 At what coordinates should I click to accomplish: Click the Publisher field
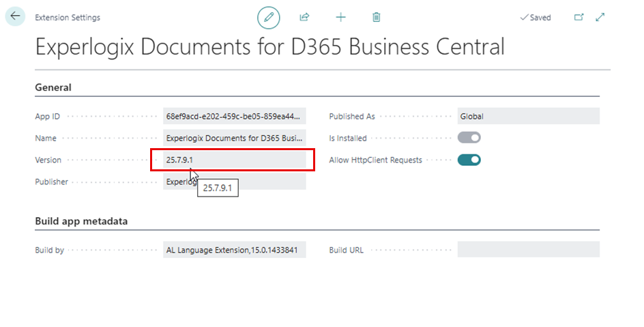[235, 182]
